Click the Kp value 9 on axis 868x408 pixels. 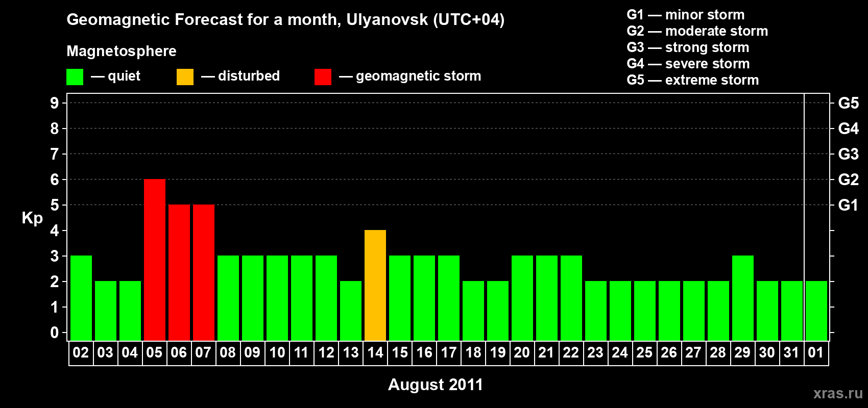click(x=55, y=103)
